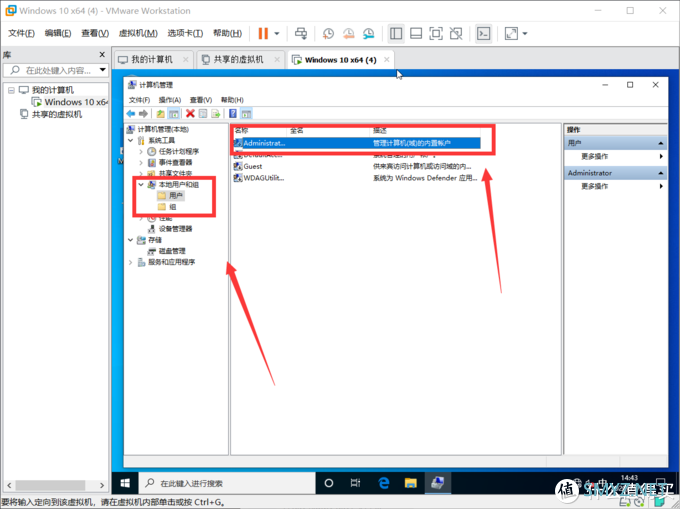
Task: Toggle the VMware library sidebar view icon
Action: coord(396,33)
